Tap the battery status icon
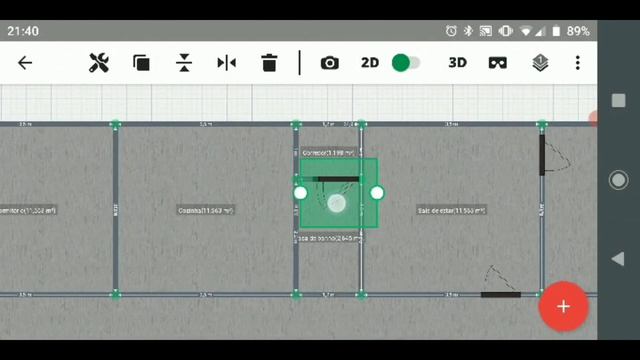This screenshot has height=360, width=640. click(556, 31)
